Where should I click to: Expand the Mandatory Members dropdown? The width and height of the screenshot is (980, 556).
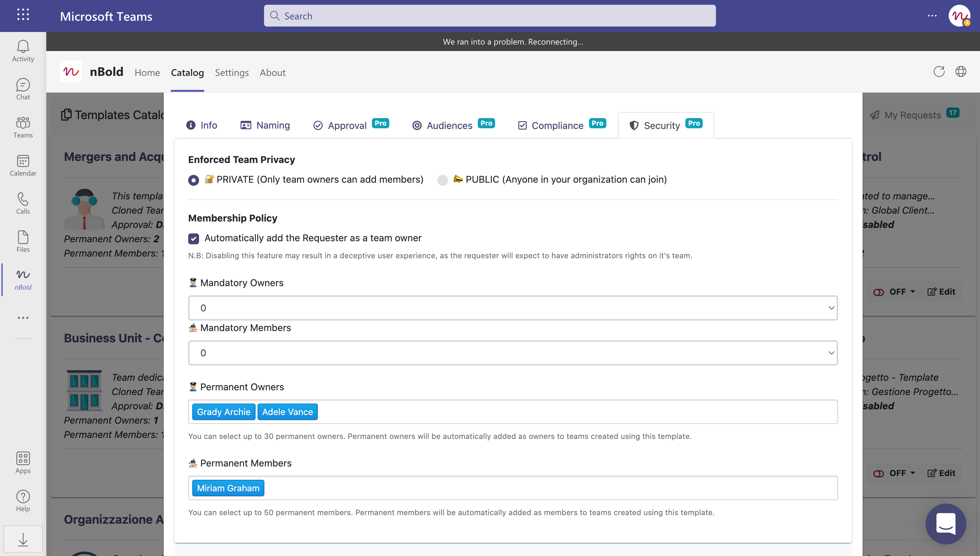(x=513, y=353)
